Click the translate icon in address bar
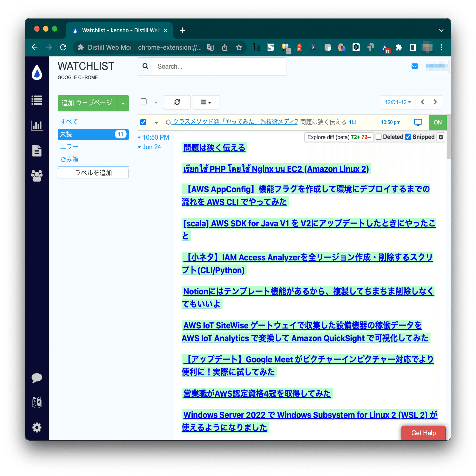 coord(210,47)
